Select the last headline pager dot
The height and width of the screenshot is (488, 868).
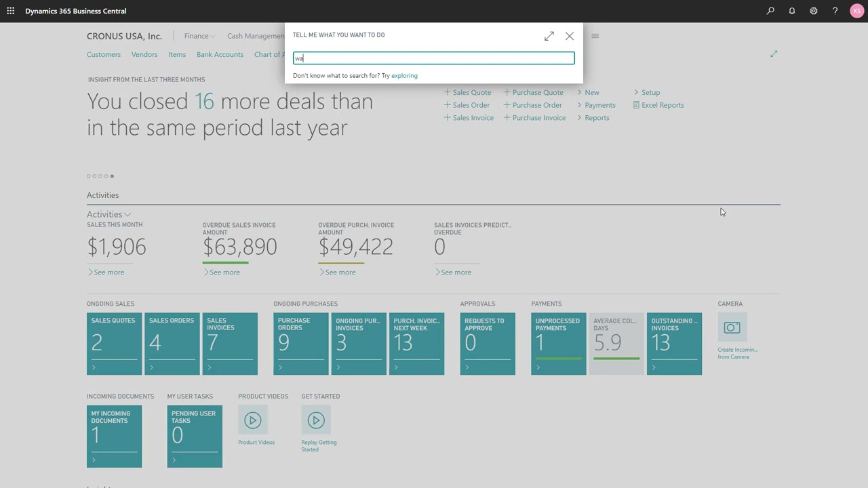click(112, 176)
